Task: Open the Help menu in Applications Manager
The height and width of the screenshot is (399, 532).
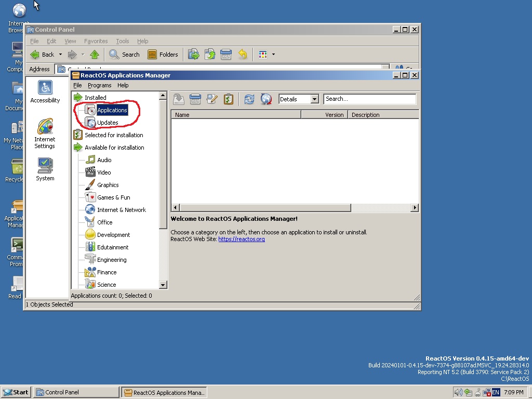Action: tap(123, 86)
